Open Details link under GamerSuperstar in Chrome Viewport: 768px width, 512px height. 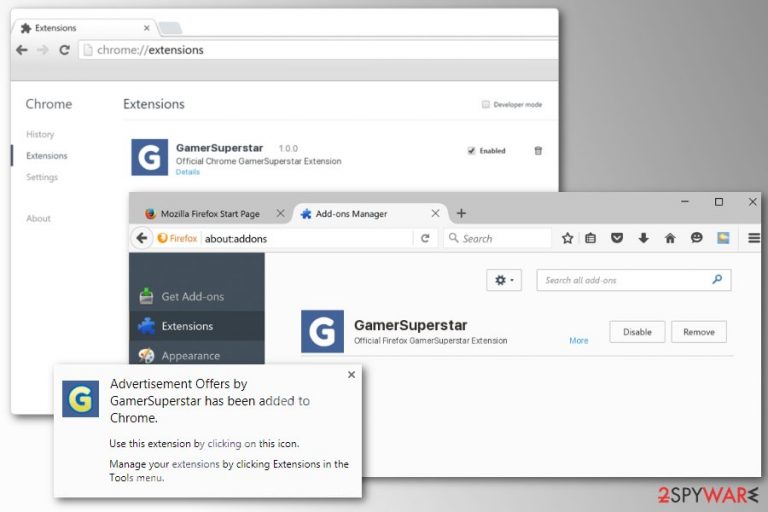point(188,172)
